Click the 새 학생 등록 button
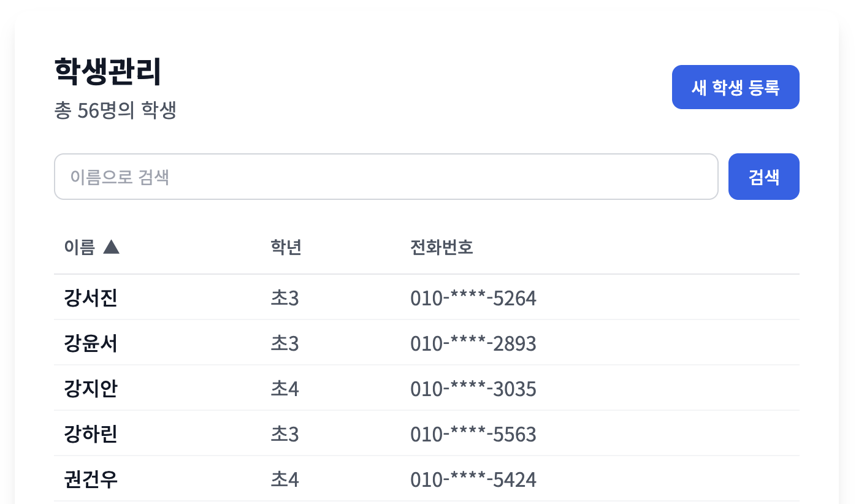856x504 pixels. coord(735,87)
